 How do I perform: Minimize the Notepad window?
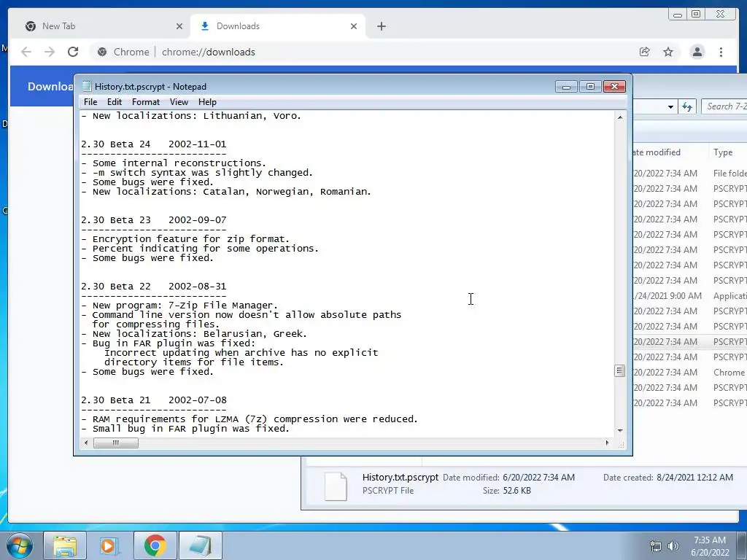point(566,86)
